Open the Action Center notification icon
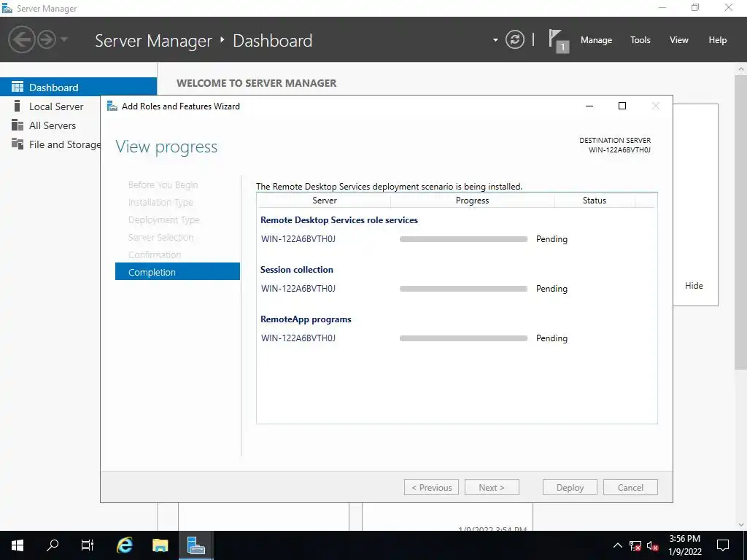 coord(723,545)
